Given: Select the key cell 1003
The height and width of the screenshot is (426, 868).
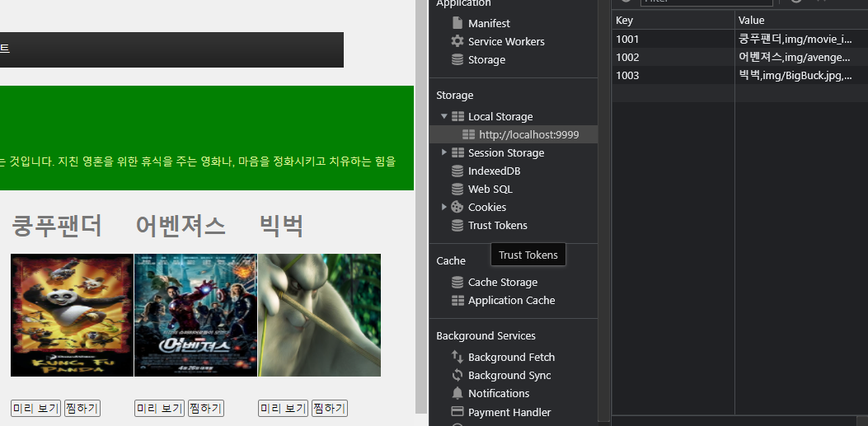Looking at the screenshot, I should pyautogui.click(x=673, y=75).
